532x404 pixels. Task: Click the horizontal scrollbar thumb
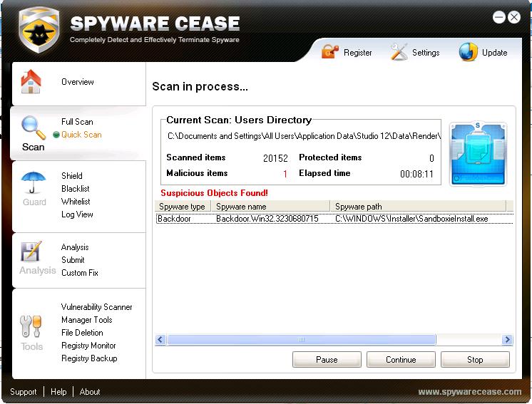click(301, 339)
